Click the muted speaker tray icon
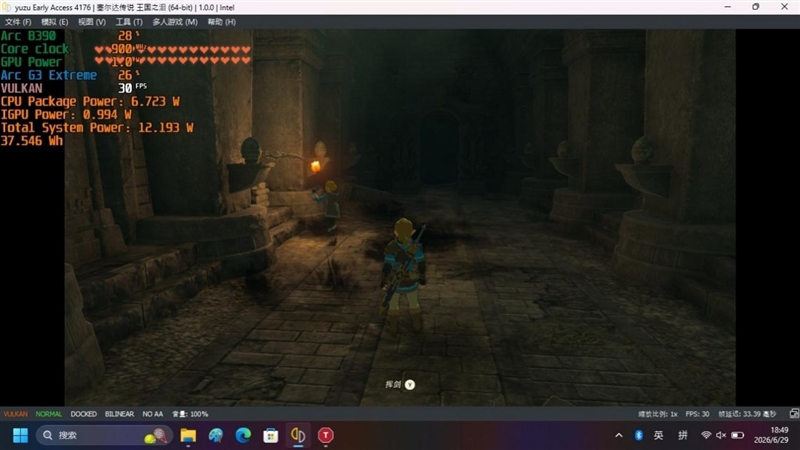This screenshot has height=450, width=800. coord(721,435)
